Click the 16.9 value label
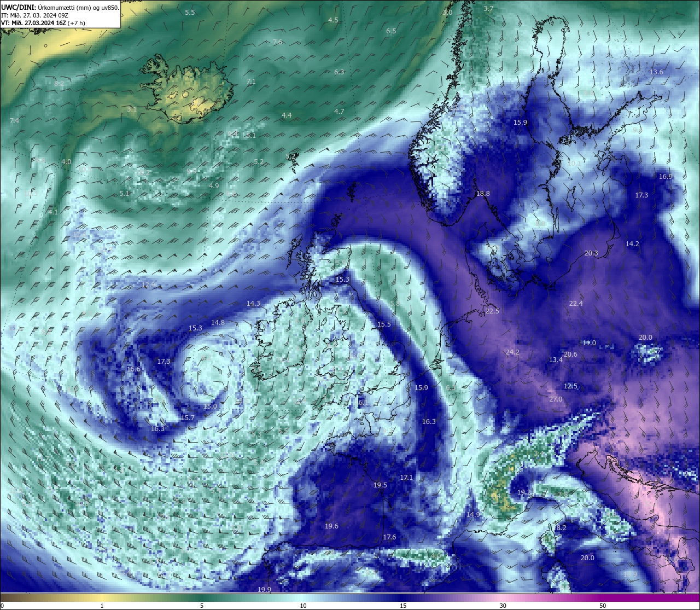 click(x=666, y=177)
